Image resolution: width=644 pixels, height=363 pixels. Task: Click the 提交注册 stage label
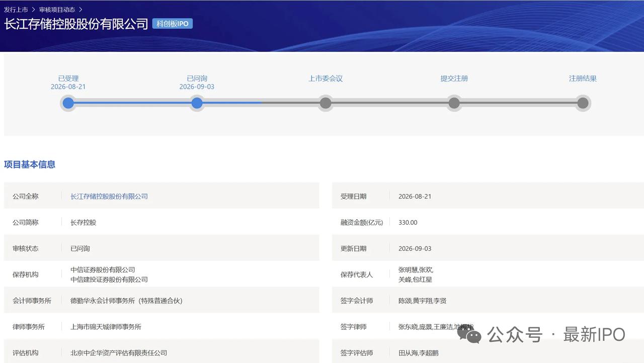click(x=454, y=78)
